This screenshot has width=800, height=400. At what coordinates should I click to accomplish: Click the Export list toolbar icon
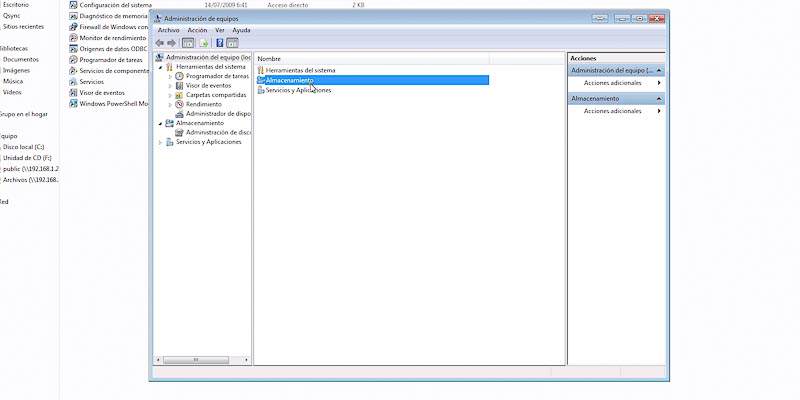(x=203, y=43)
